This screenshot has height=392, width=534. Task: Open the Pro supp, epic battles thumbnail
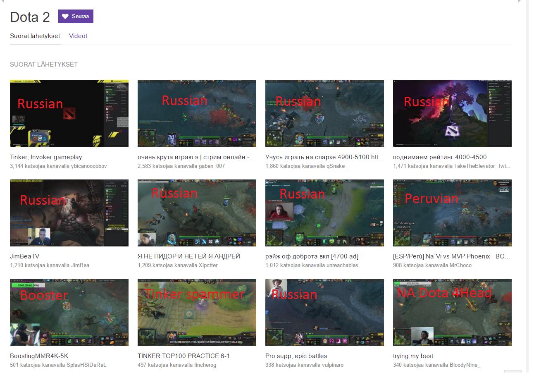pyautogui.click(x=324, y=312)
